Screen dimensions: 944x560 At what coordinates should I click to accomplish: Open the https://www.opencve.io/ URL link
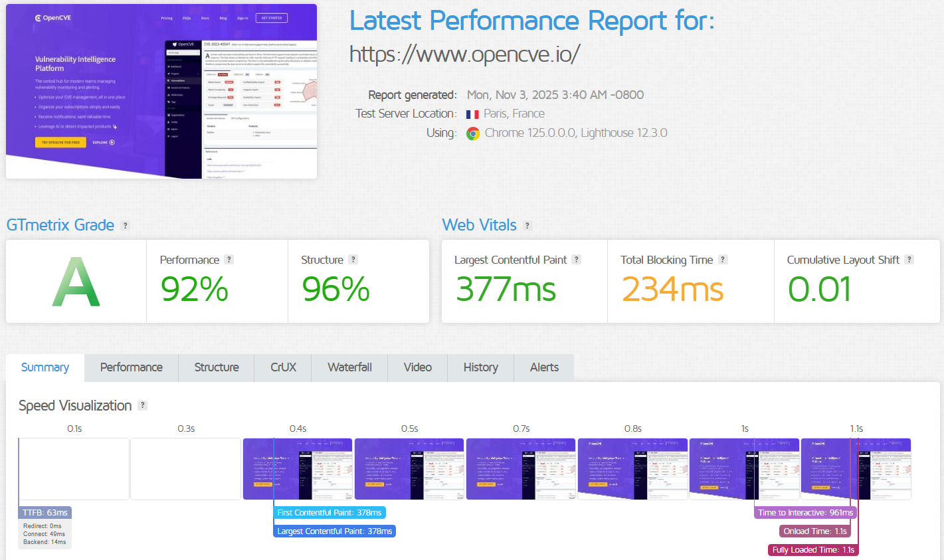(465, 54)
